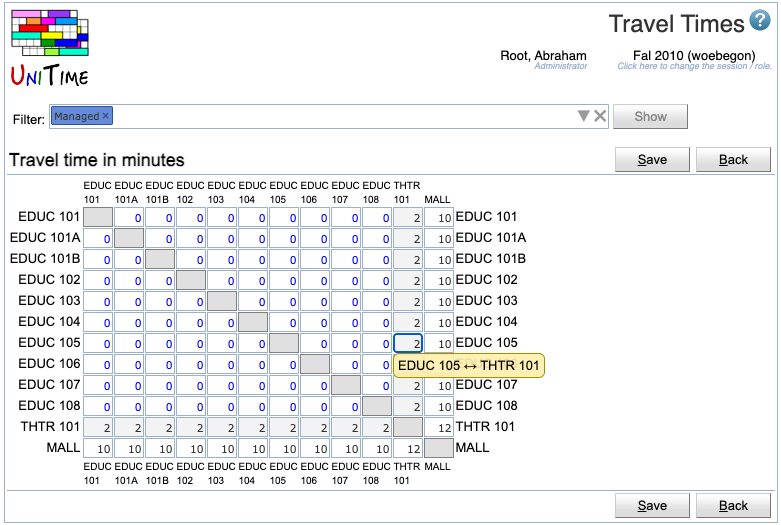This screenshot has height=525, width=781.
Task: Select the EDUC 104 to EDUC 108 cell
Action: (x=377, y=322)
